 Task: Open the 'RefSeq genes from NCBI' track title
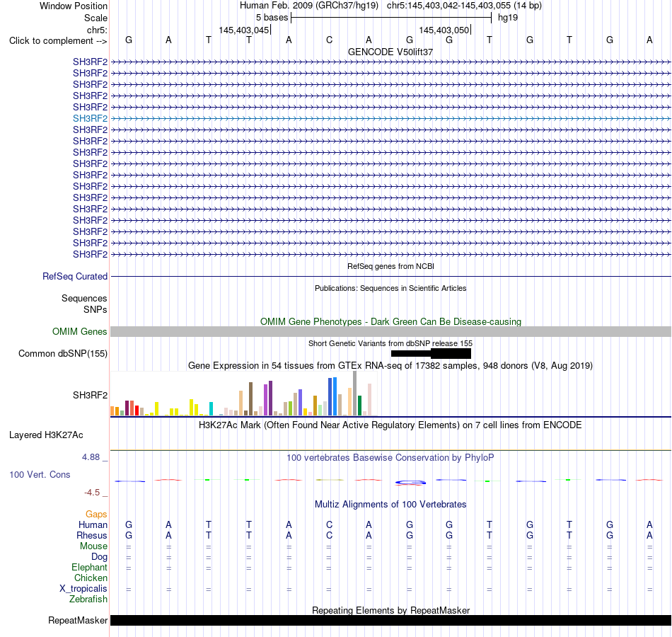tap(390, 266)
